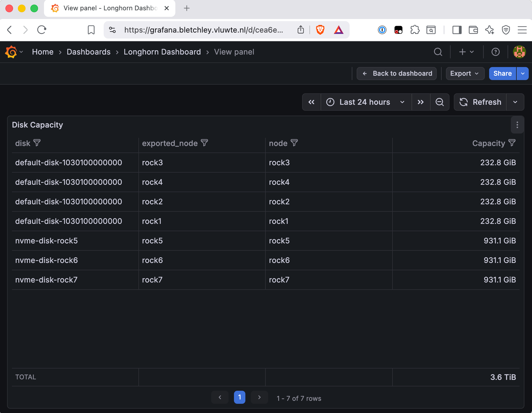
Task: Open the Brave Wallet icon
Action: tap(473, 30)
